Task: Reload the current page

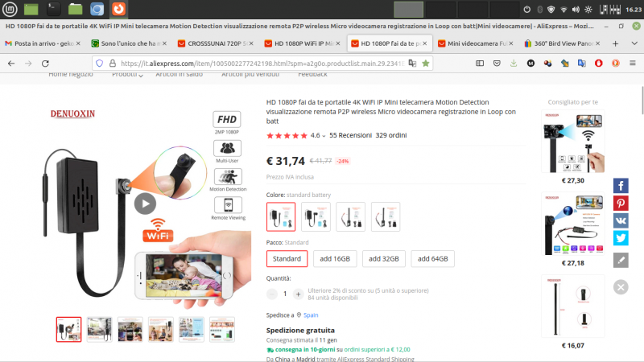Action: coord(45,64)
